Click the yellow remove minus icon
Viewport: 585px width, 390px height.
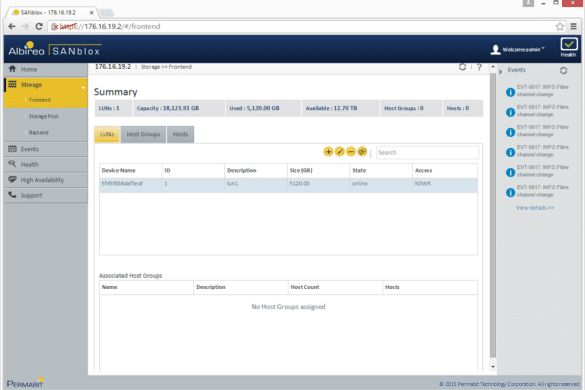point(351,152)
